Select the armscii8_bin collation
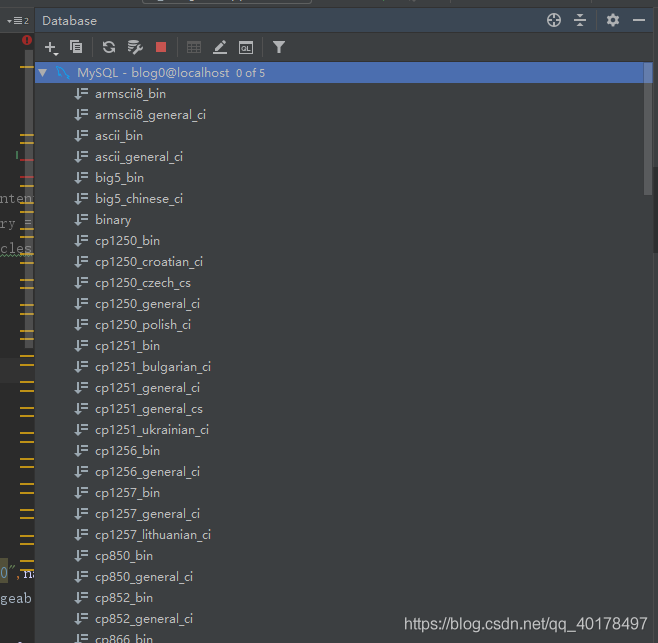Image resolution: width=658 pixels, height=643 pixels. 130,94
